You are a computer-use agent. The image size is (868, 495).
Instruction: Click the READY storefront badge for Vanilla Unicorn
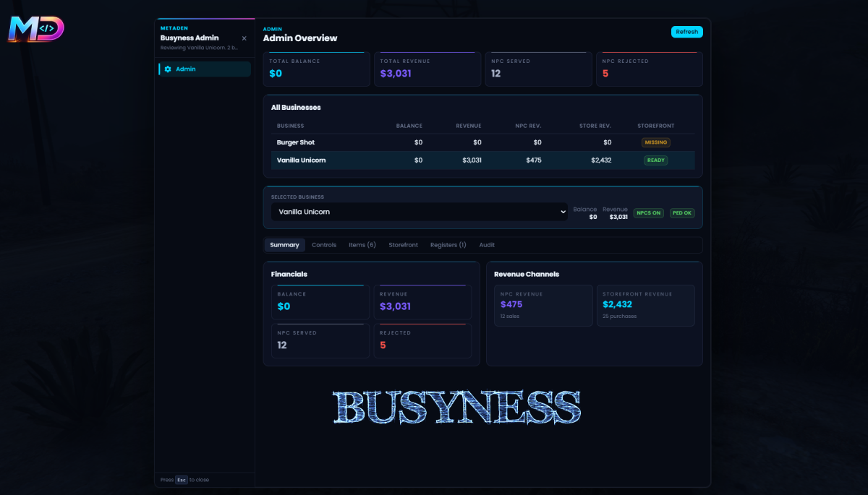coord(655,160)
